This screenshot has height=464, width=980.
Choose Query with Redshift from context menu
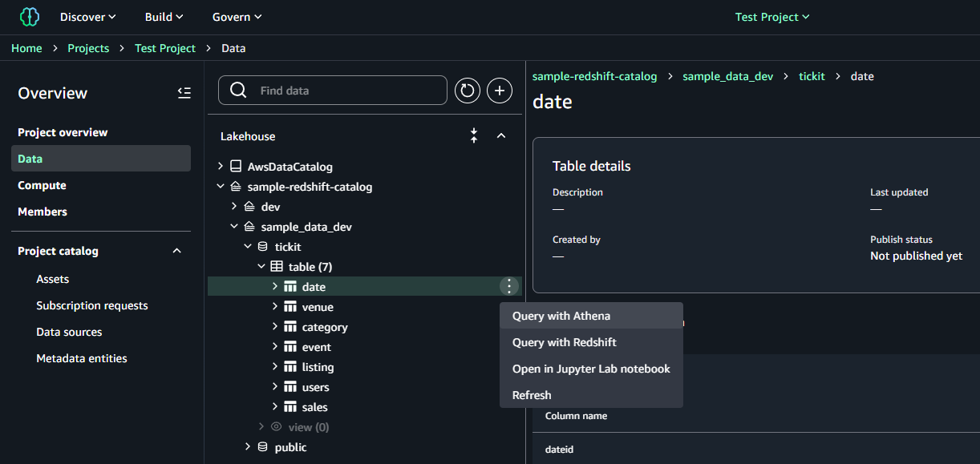(591, 342)
